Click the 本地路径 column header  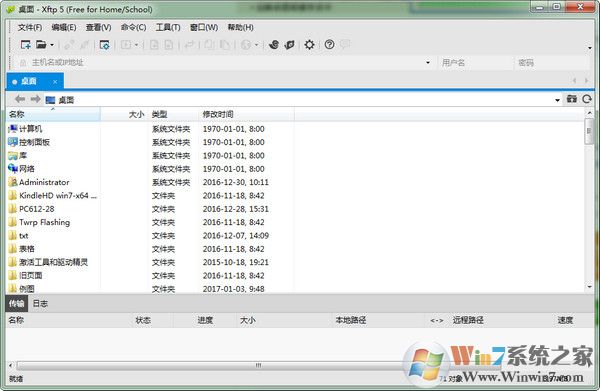pos(351,320)
